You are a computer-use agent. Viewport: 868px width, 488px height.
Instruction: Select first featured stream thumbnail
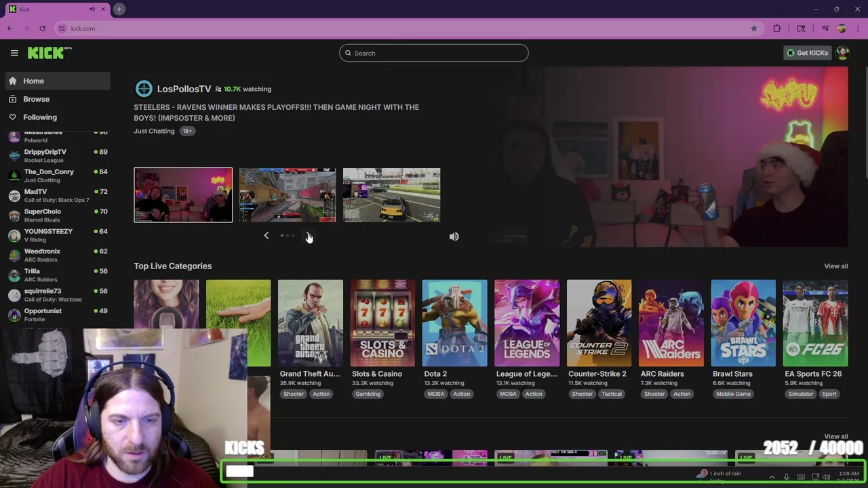(183, 195)
